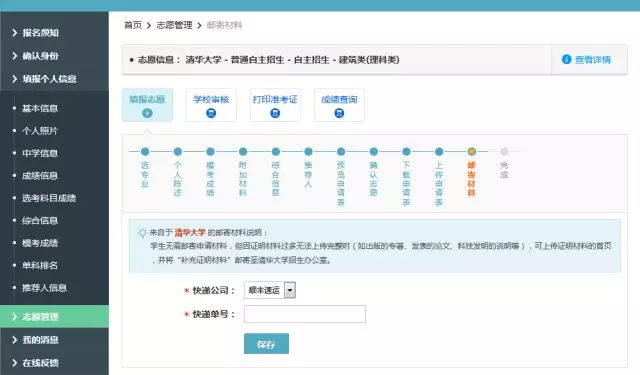640x375 pixels.
Task: Click the blue info icon beside 查看详情
Action: [x=566, y=60]
